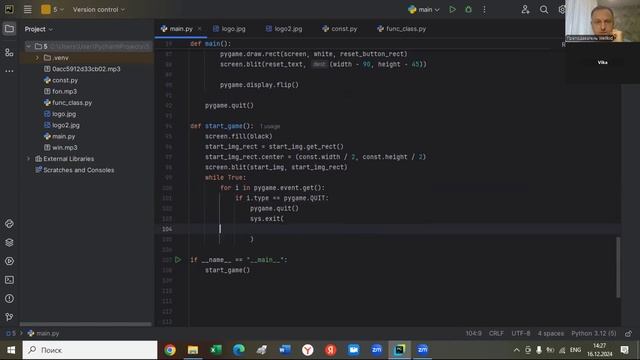The image size is (640, 360).
Task: Click the webcam video thumbnail
Action: click(602, 21)
